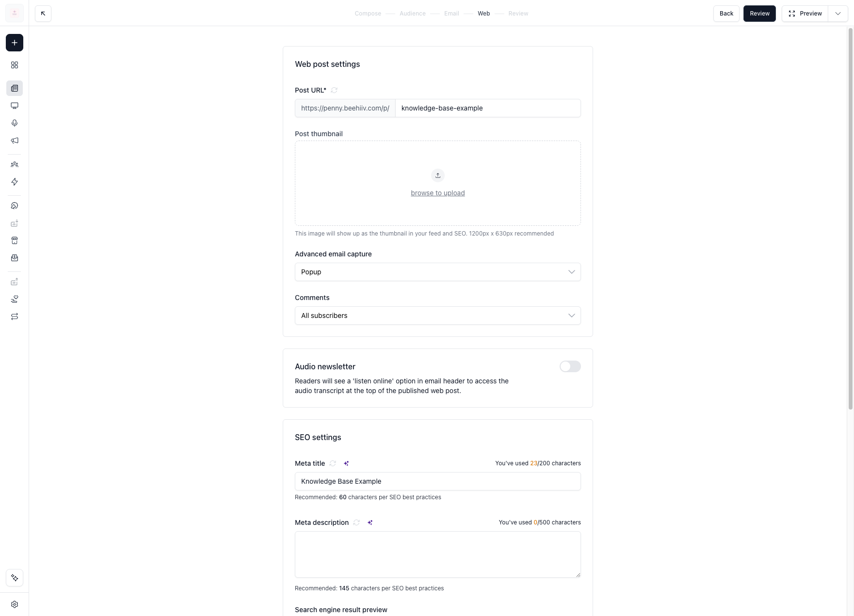This screenshot has width=854, height=616.
Task: Click the https://penny.beehiiv.com/p/ prefix
Action: click(345, 108)
